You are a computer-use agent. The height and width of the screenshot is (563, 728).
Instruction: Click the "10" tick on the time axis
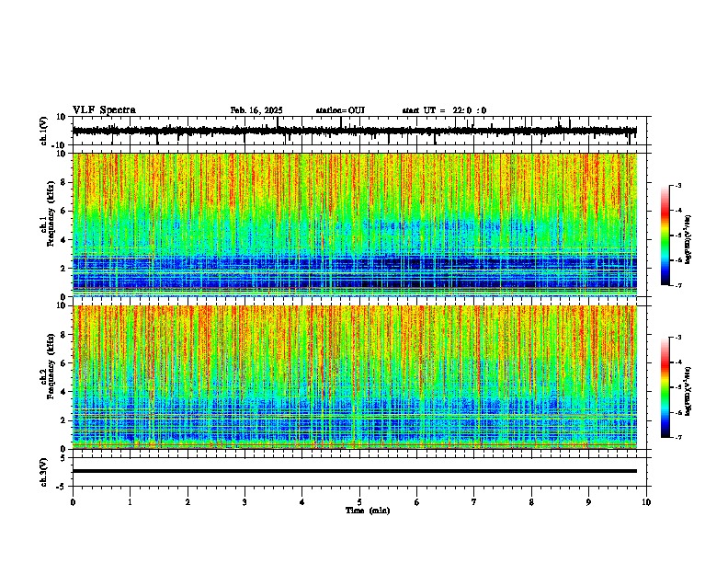point(646,502)
